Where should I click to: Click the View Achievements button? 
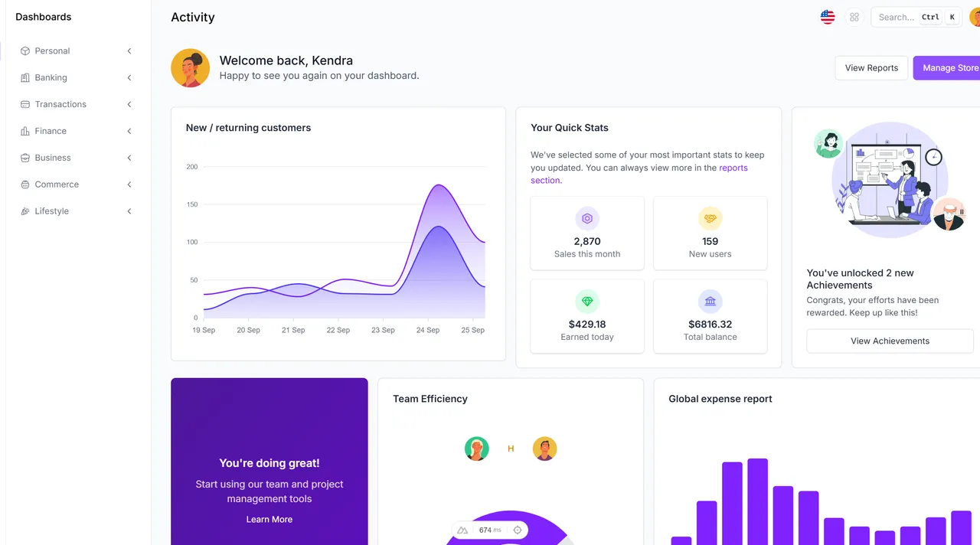[x=890, y=341]
